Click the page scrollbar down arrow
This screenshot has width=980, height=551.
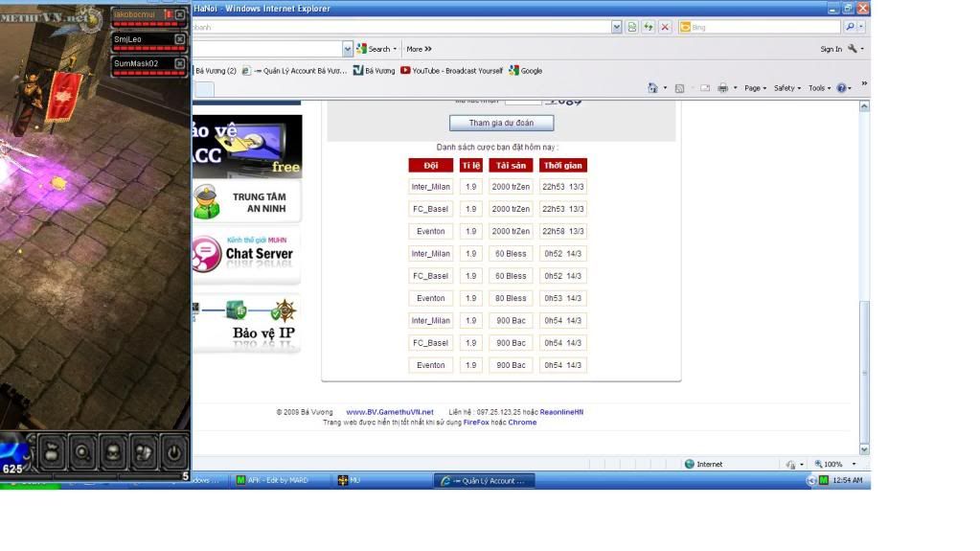coord(864,449)
